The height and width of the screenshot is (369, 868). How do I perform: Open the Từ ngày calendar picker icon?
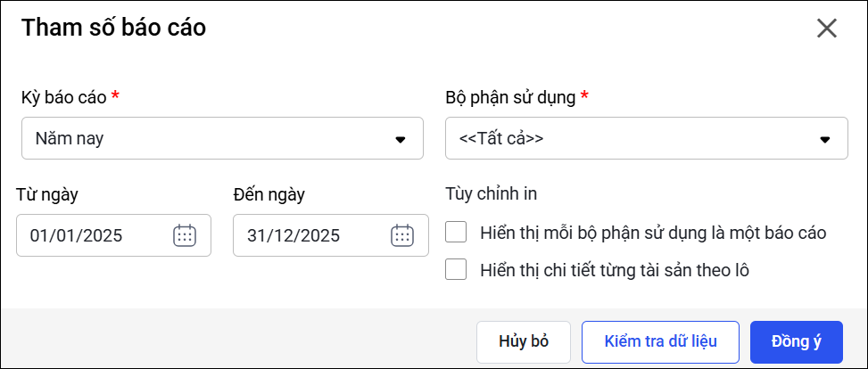pyautogui.click(x=185, y=235)
